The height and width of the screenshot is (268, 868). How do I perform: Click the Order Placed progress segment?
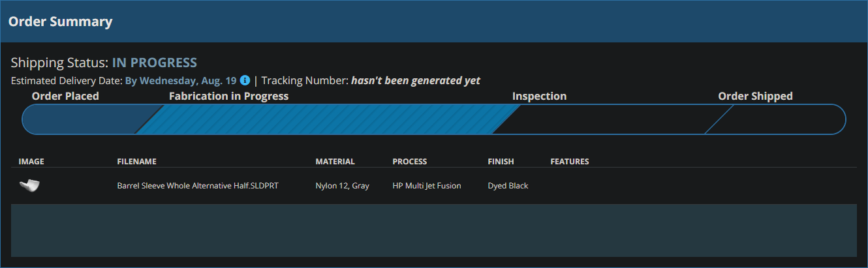tap(85, 119)
